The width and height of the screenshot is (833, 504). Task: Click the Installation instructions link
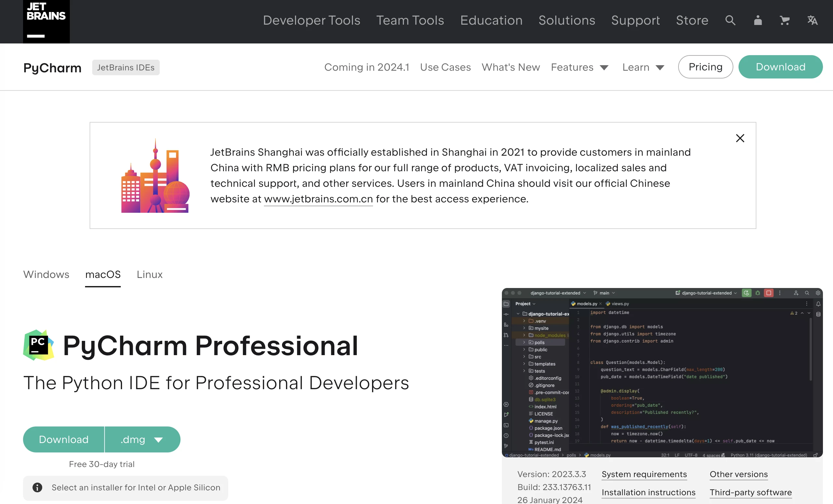(649, 492)
